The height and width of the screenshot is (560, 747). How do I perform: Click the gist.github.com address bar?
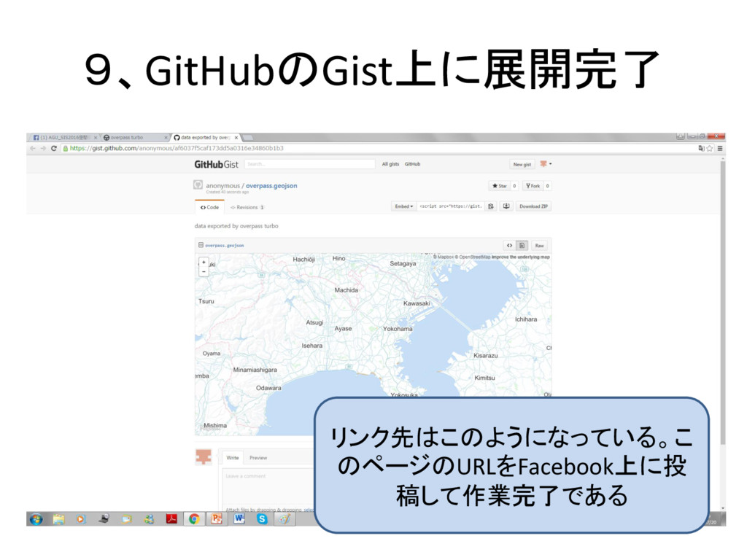tap(379, 149)
